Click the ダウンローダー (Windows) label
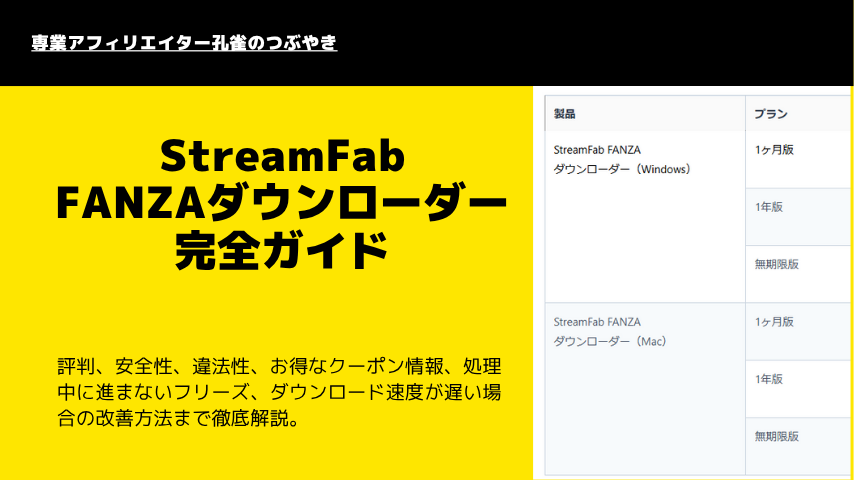The image size is (854, 480). [621, 169]
